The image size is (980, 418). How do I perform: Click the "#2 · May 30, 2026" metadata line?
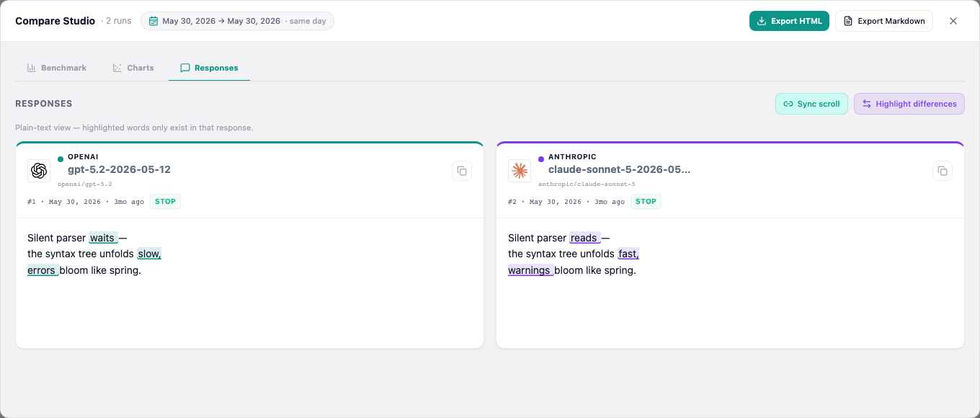tap(566, 202)
